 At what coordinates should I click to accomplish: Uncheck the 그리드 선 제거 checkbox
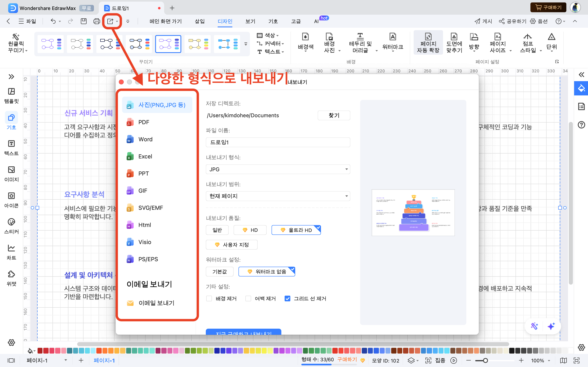tap(287, 298)
